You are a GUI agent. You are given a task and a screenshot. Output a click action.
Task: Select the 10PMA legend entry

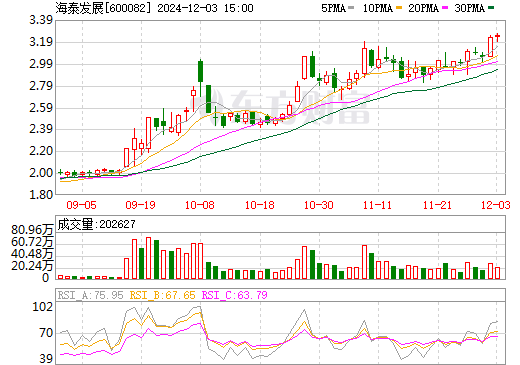click(x=383, y=8)
